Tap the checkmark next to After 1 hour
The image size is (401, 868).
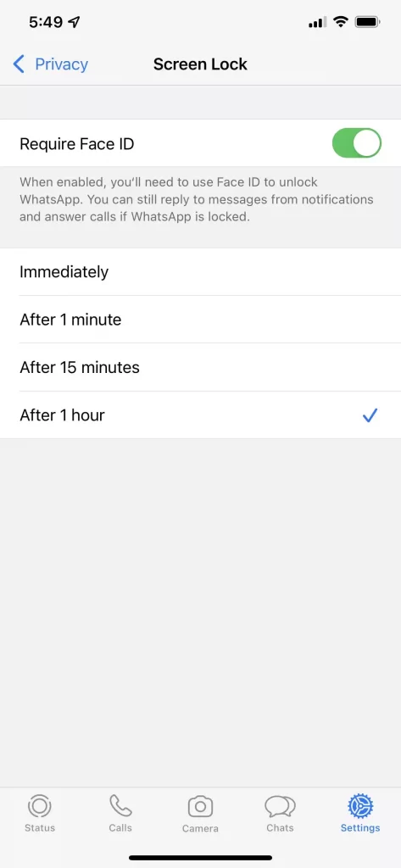coord(370,415)
